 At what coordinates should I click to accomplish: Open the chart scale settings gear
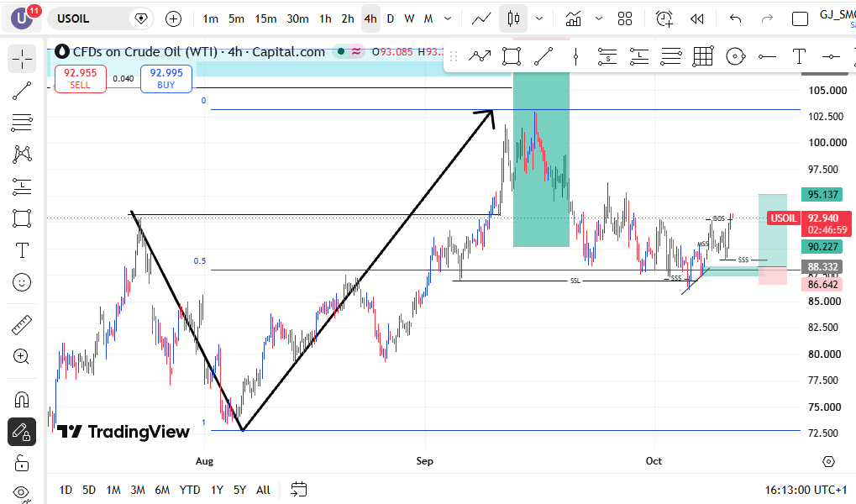tap(829, 462)
